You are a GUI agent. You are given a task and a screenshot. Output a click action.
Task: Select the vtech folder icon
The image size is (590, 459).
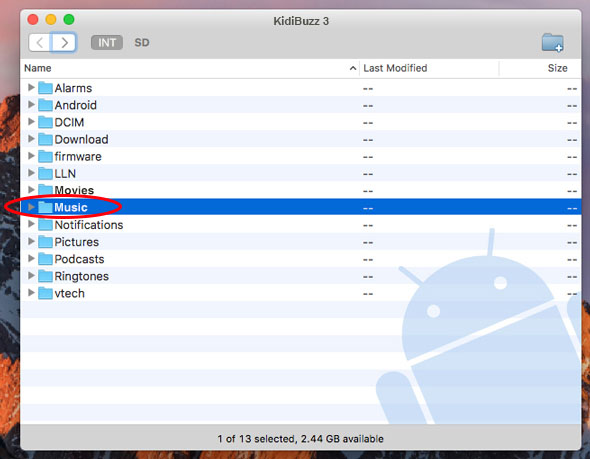click(x=45, y=293)
